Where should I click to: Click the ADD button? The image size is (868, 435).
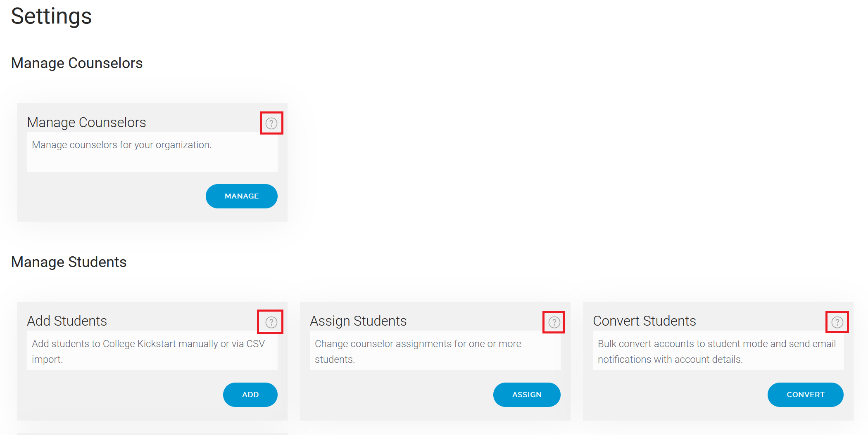[250, 395]
